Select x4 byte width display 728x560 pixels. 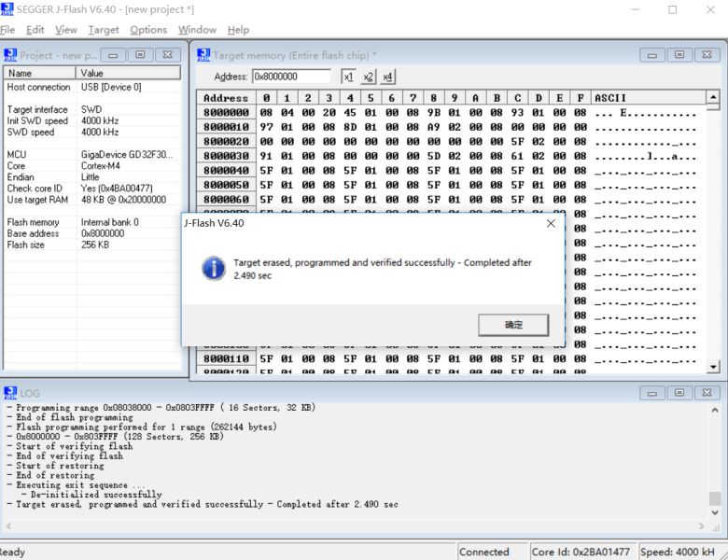[387, 77]
